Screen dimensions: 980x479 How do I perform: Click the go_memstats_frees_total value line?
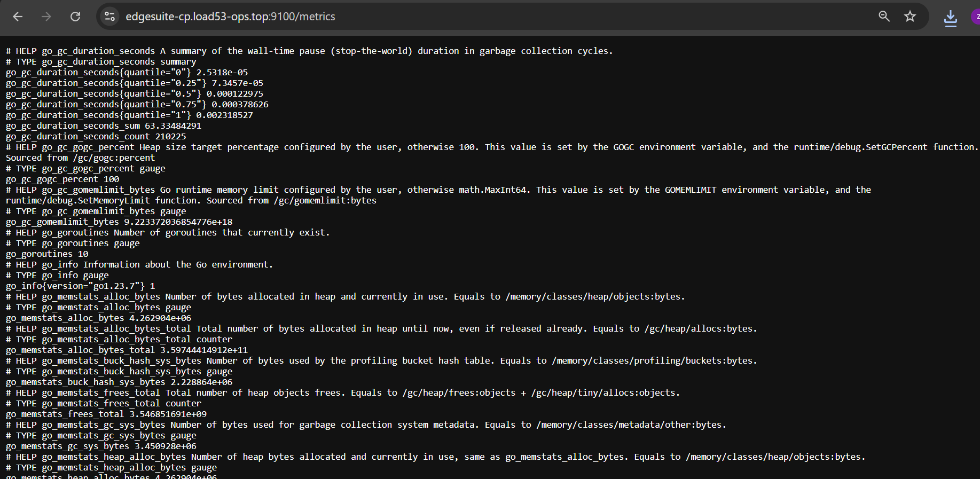click(106, 414)
